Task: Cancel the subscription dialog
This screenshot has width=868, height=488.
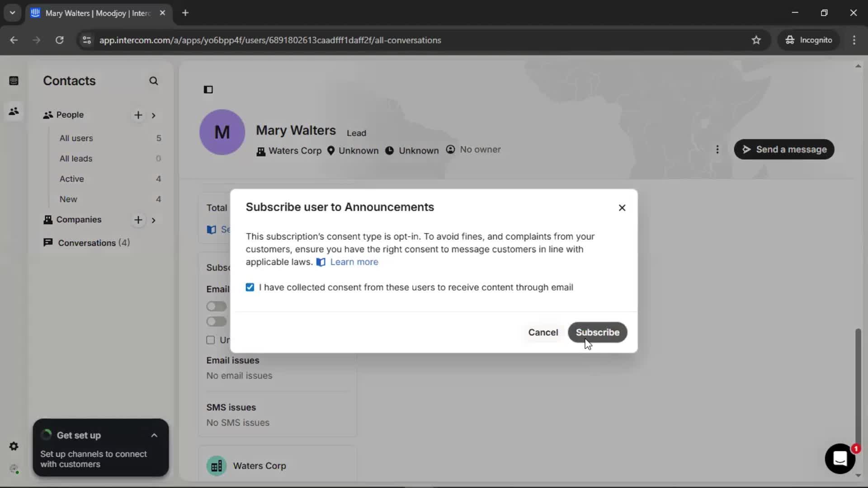Action: point(543,333)
